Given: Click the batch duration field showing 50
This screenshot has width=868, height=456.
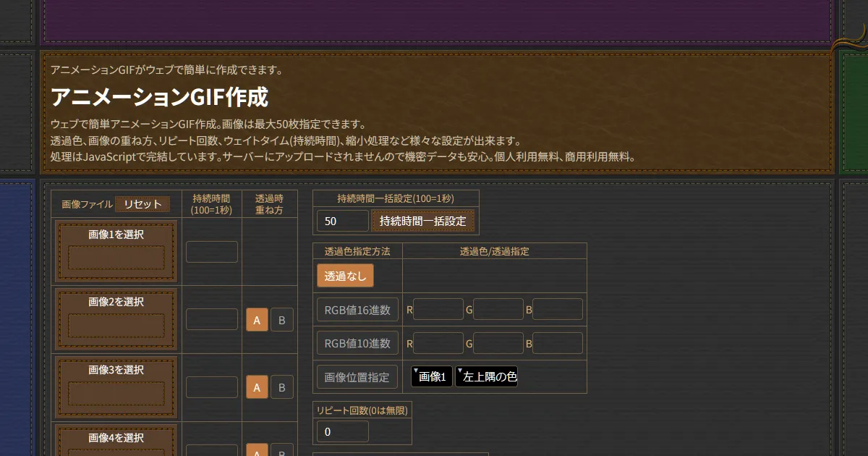Looking at the screenshot, I should click(x=343, y=221).
